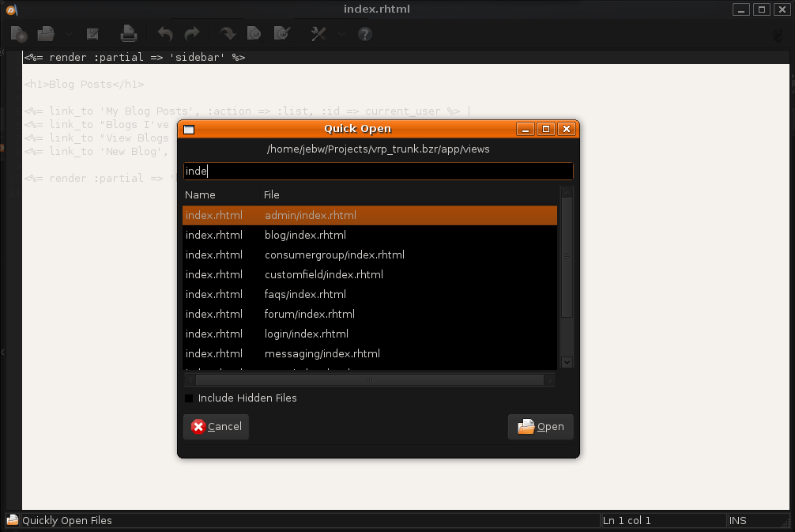Viewport: 795px width, 532px height.
Task: Open the find-and-replace toolbar icon
Action: point(281,34)
